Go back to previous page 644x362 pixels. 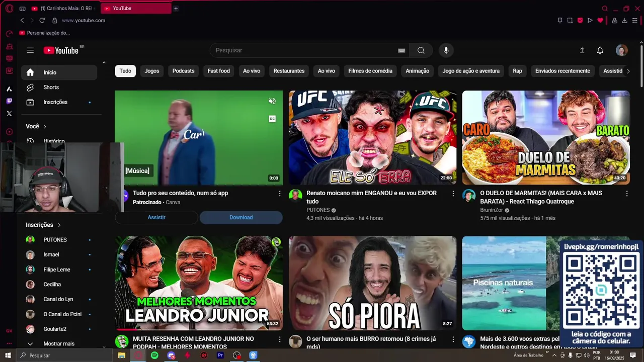(x=22, y=21)
